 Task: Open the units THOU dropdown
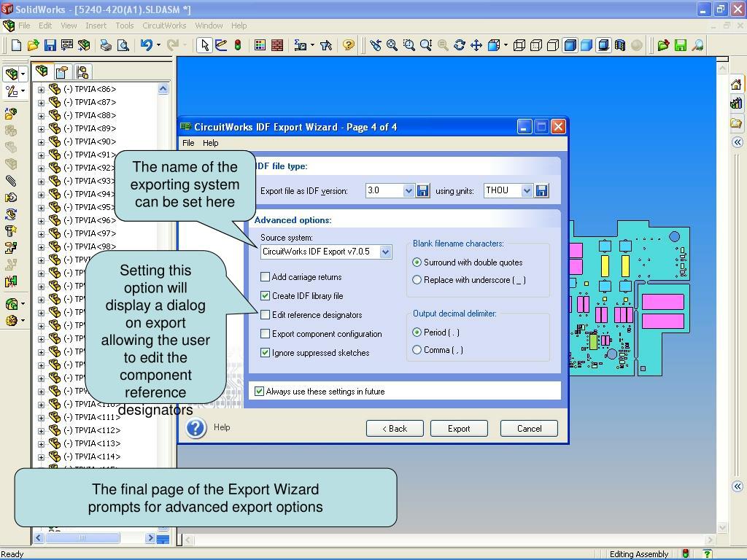pos(527,191)
